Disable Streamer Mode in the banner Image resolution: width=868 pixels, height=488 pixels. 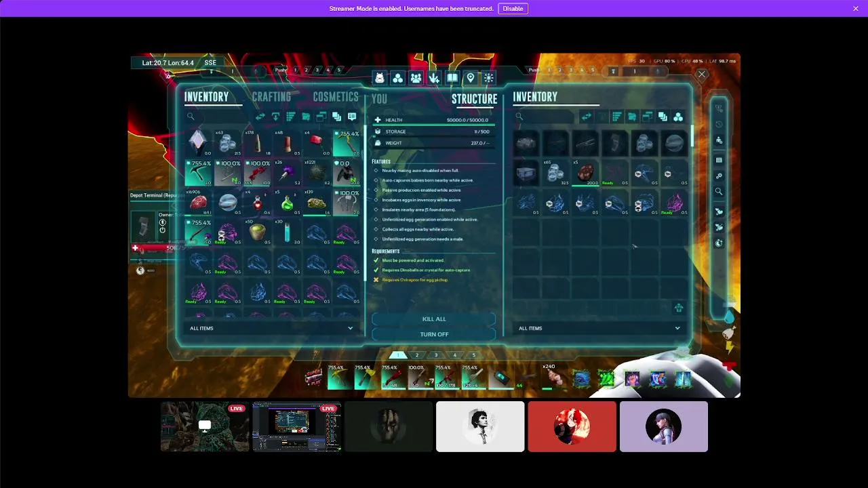pyautogui.click(x=513, y=9)
